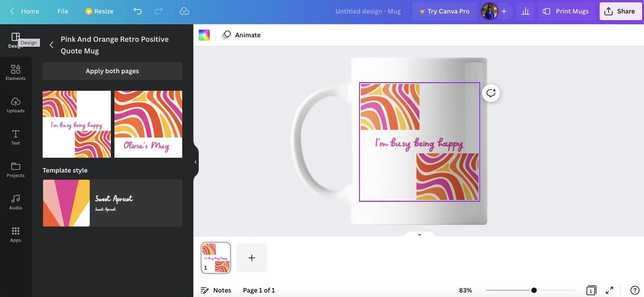
Task: Hide the pages strip chevron
Action: point(419,234)
